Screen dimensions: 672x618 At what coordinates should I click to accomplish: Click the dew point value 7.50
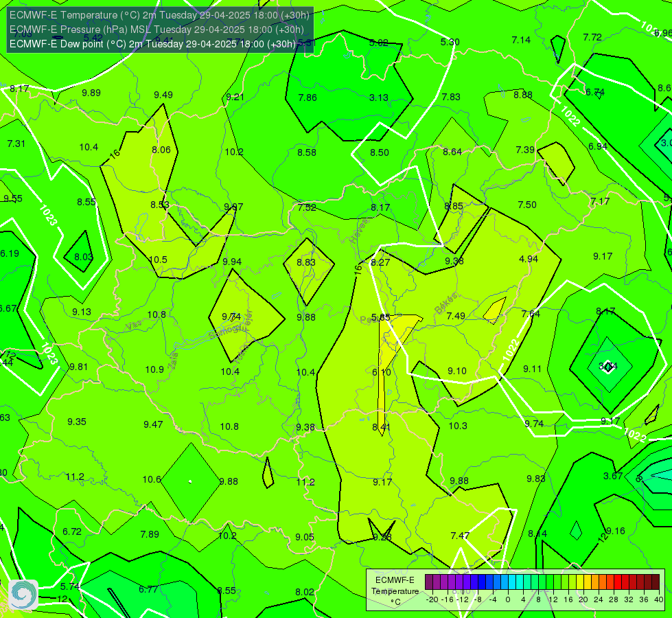(x=526, y=205)
